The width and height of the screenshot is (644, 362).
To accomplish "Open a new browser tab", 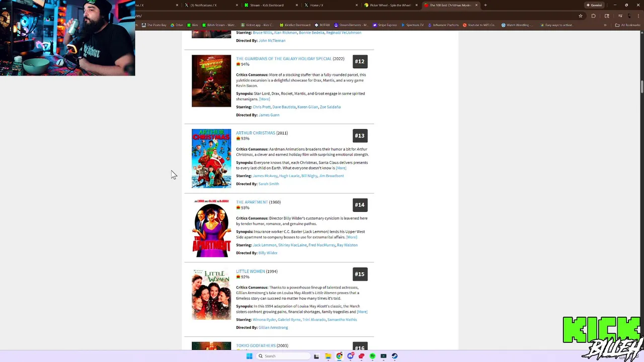I will pyautogui.click(x=485, y=5).
